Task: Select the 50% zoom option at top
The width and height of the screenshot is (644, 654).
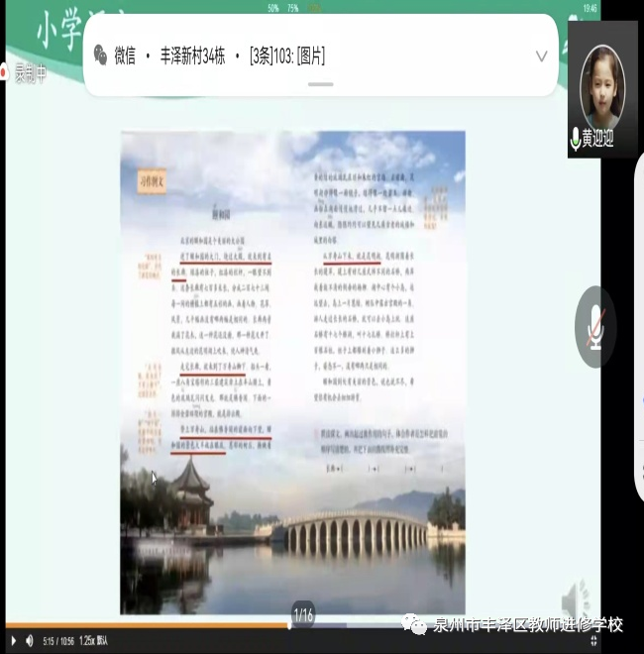Action: [273, 8]
